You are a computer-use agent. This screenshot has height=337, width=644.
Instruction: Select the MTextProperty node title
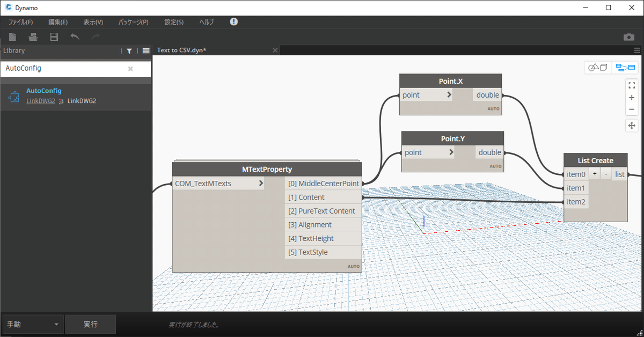(267, 169)
